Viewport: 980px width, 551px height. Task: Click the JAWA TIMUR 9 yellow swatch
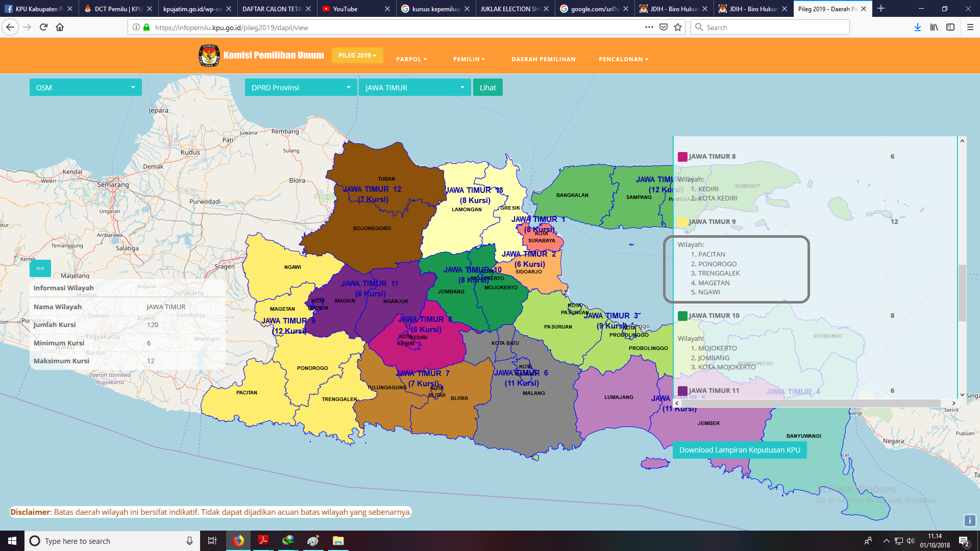[682, 222]
